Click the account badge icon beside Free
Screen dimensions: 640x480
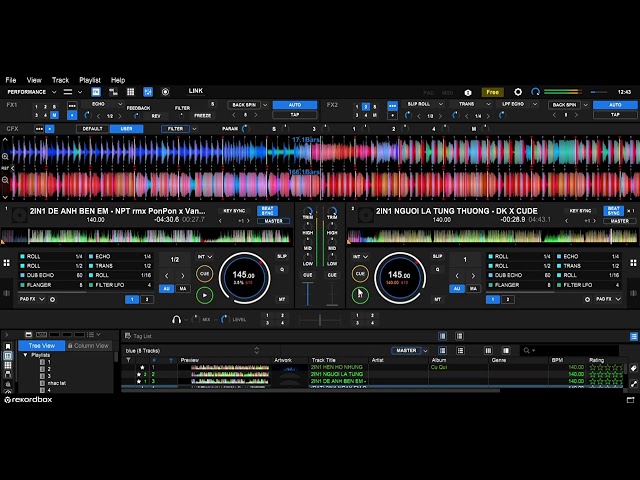(x=468, y=93)
